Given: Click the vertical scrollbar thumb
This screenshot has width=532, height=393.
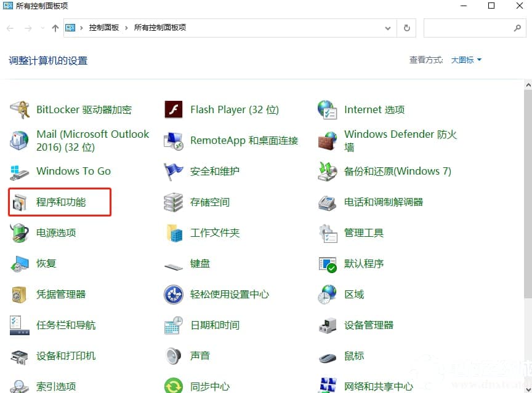Looking at the screenshot, I should pyautogui.click(x=528, y=194).
